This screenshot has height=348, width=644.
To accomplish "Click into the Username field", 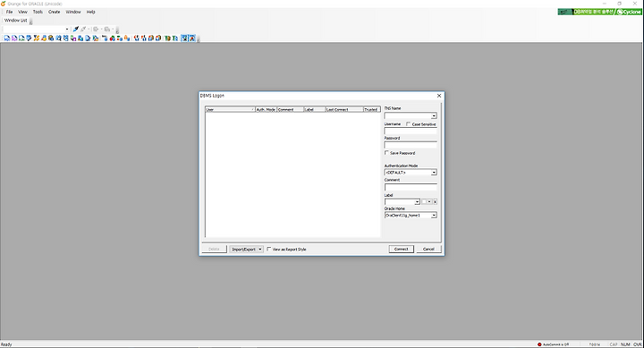I will coord(411,132).
